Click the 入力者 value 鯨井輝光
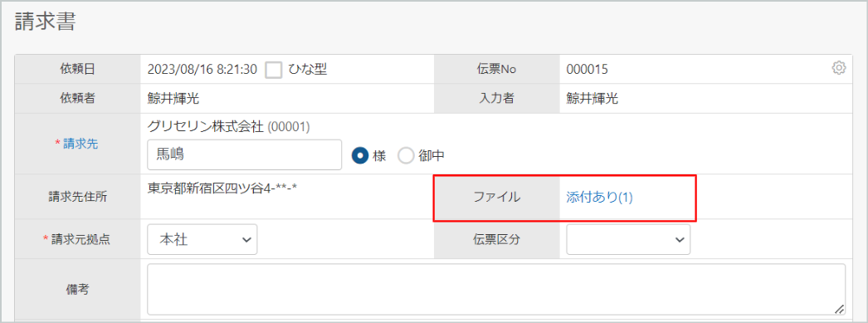Image resolution: width=868 pixels, height=323 pixels. click(592, 99)
